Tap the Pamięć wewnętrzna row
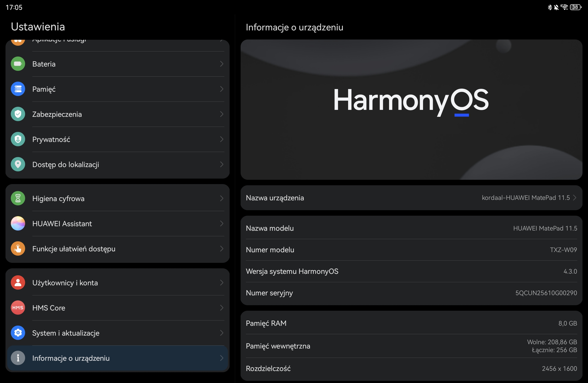The image size is (588, 383). [x=411, y=346]
